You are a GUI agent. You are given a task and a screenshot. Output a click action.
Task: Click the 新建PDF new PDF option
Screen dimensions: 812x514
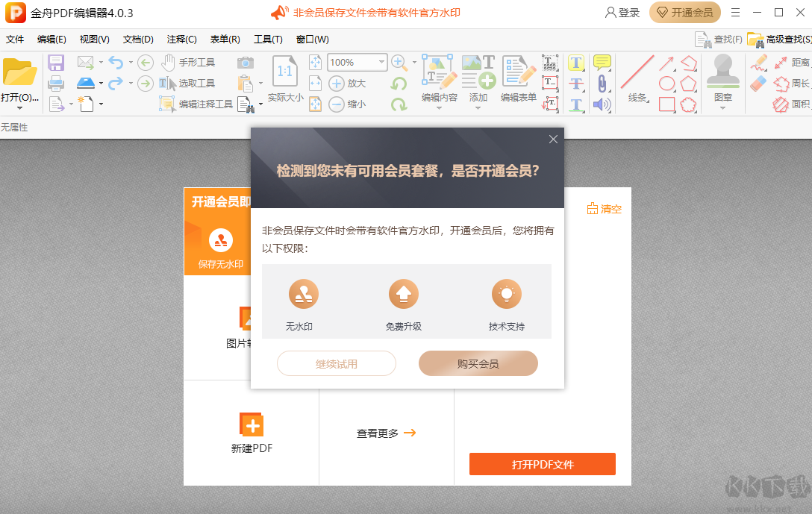[x=252, y=433]
